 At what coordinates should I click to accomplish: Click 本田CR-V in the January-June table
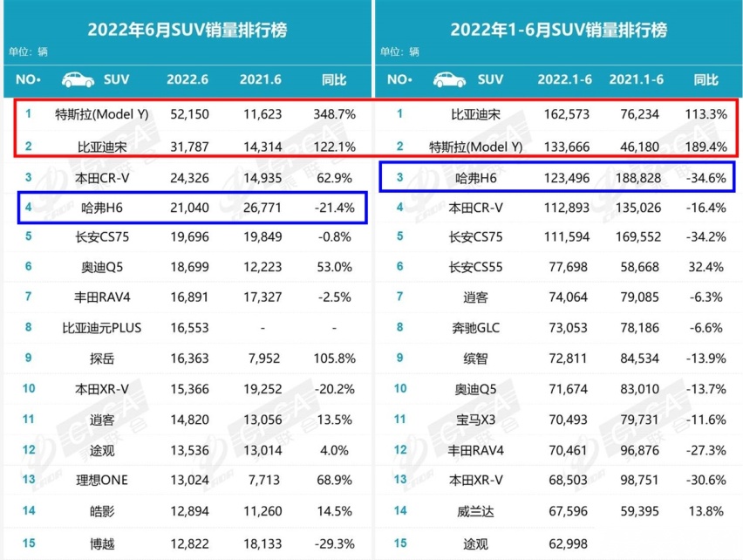pos(475,208)
